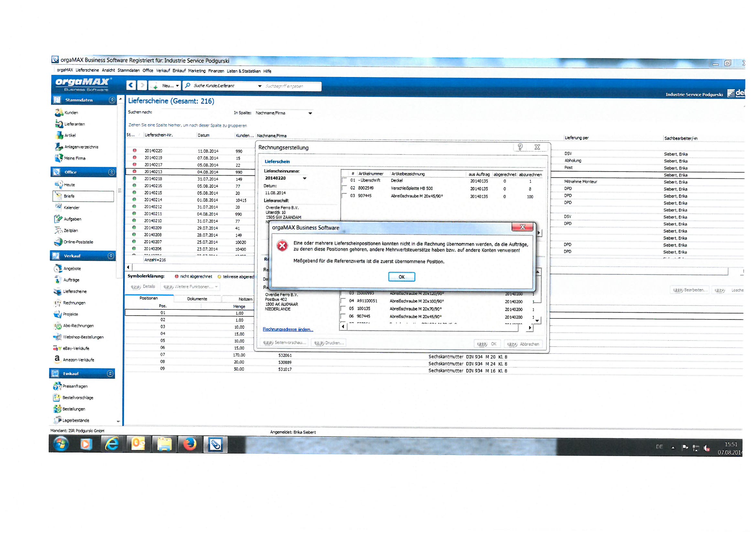The height and width of the screenshot is (535, 756).
Task: Open Kunden in the Stammdaten sidebar
Action: (67, 113)
